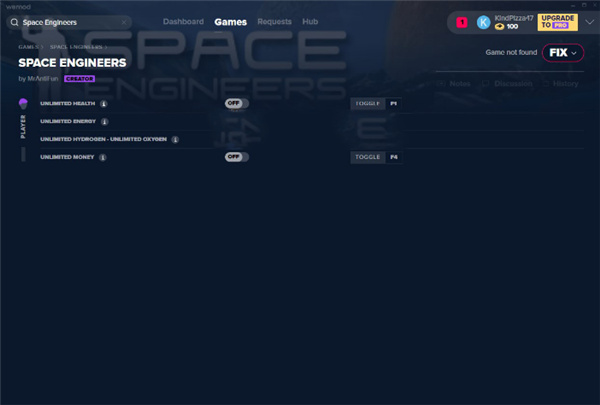Show info for Unlimited Hydrogen - Unlimited Oxygen
This screenshot has height=405, width=600.
(x=175, y=139)
